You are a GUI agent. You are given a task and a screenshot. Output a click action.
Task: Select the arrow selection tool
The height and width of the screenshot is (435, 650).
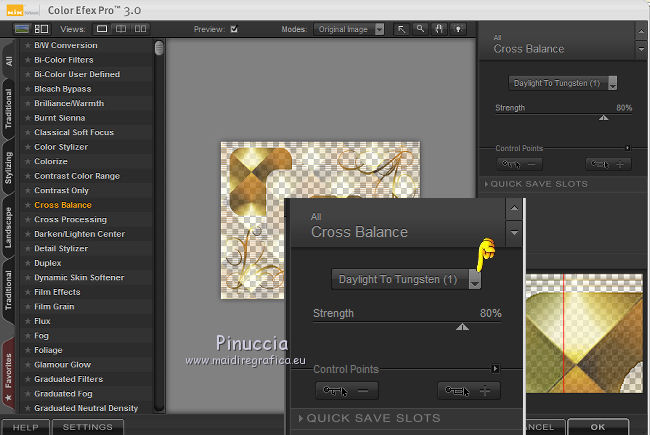pos(401,29)
